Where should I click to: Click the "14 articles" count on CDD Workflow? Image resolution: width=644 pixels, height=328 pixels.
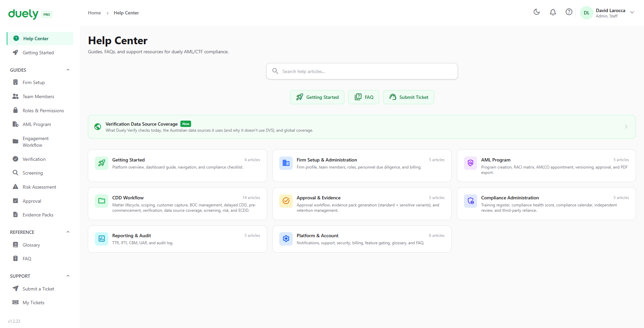click(251, 198)
